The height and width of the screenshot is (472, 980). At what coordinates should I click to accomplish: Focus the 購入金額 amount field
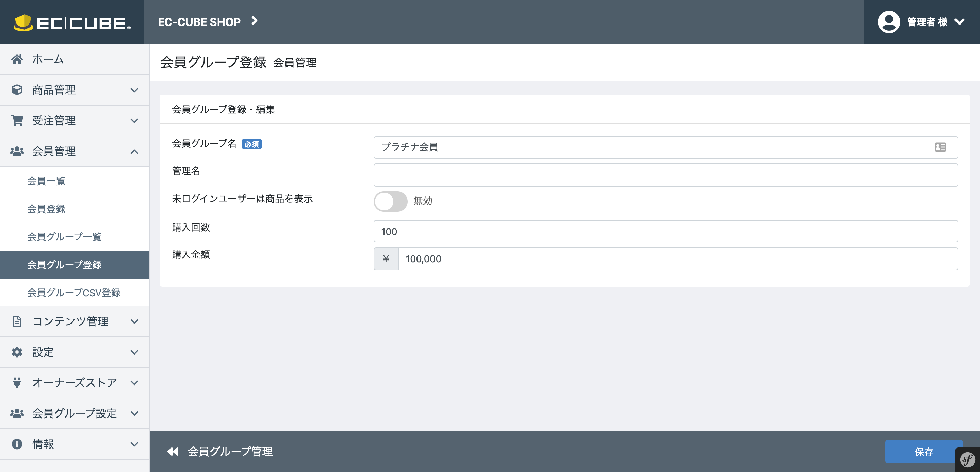tap(677, 259)
